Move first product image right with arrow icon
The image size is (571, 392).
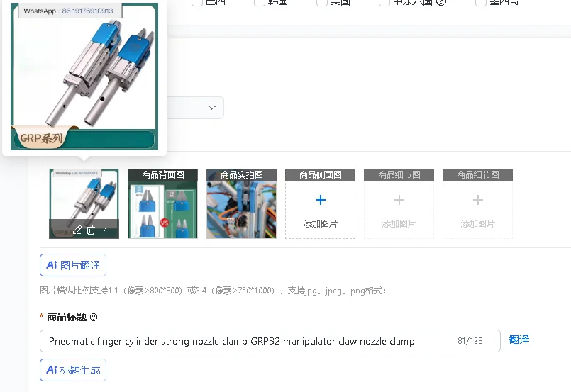pos(105,229)
